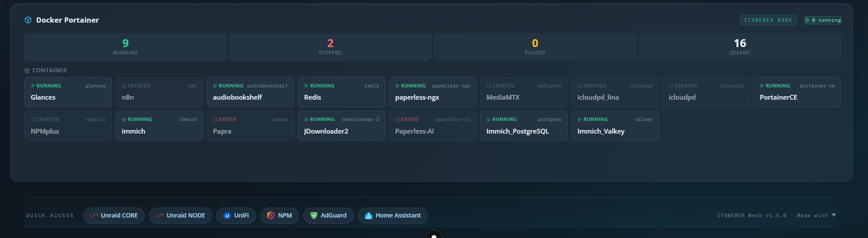The height and width of the screenshot is (238, 868).
Task: Click the play icon in the 9 running badge
Action: tap(808, 20)
